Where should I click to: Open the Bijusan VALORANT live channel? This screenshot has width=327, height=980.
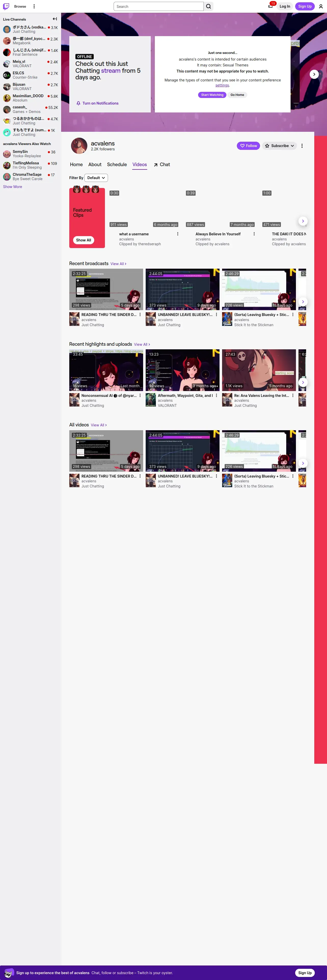pos(31,87)
